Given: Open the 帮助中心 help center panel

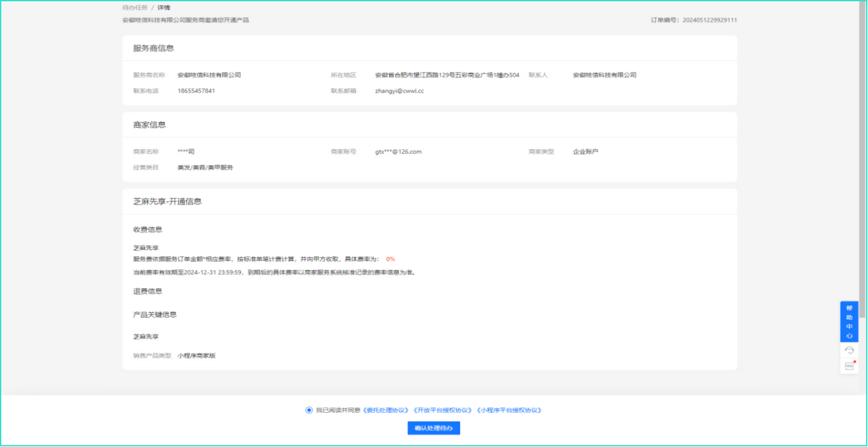Looking at the screenshot, I should 849,322.
